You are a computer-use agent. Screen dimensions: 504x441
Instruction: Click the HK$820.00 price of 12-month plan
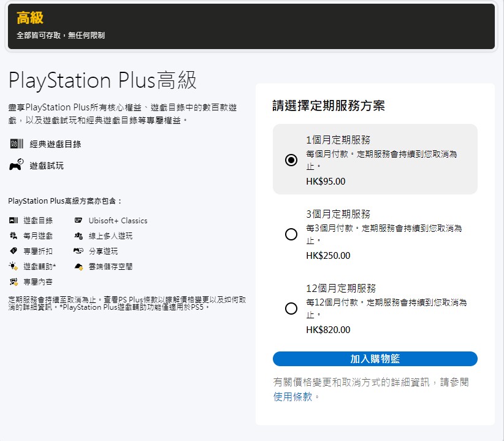pos(328,330)
